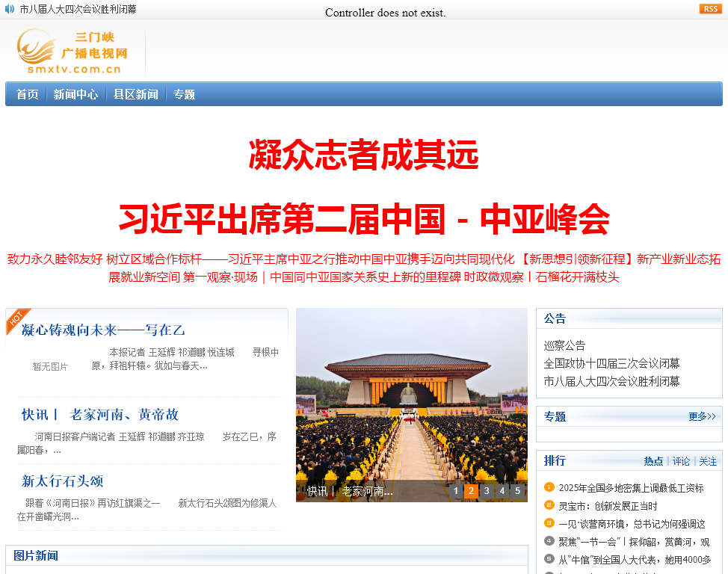Open ranked story 灵宝市：创新发展正当时

click(609, 504)
